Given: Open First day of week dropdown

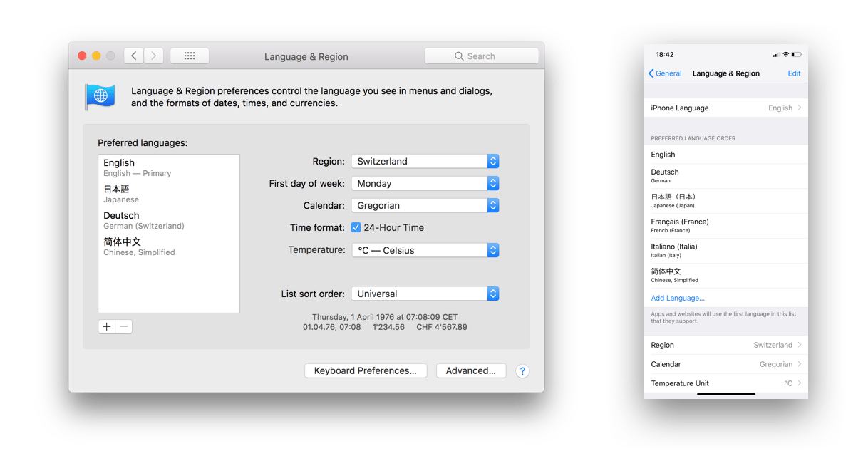Looking at the screenshot, I should 425,183.
